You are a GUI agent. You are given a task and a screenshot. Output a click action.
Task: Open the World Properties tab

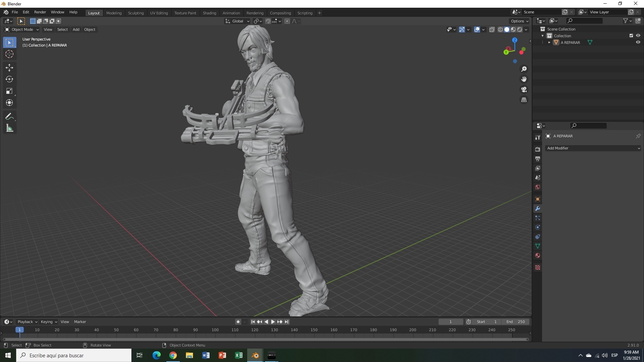[538, 187]
